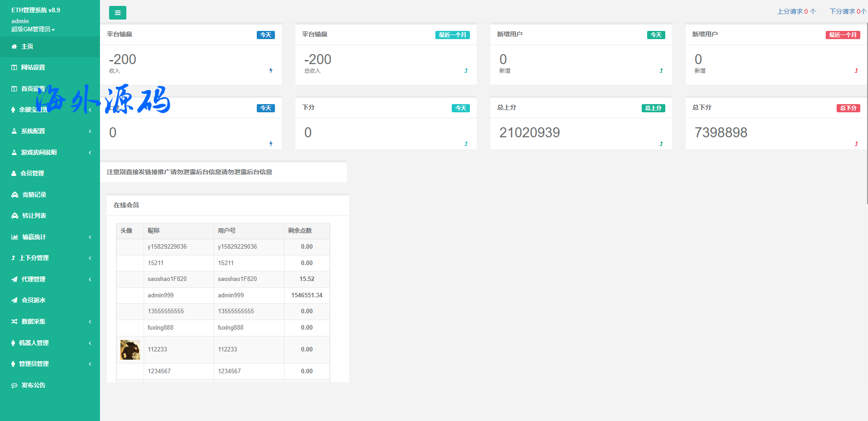Select 会员返水 in the sidebar

click(x=33, y=300)
